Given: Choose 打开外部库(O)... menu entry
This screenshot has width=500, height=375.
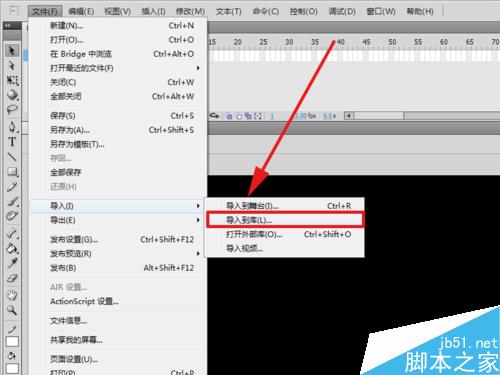Looking at the screenshot, I should click(x=284, y=234).
